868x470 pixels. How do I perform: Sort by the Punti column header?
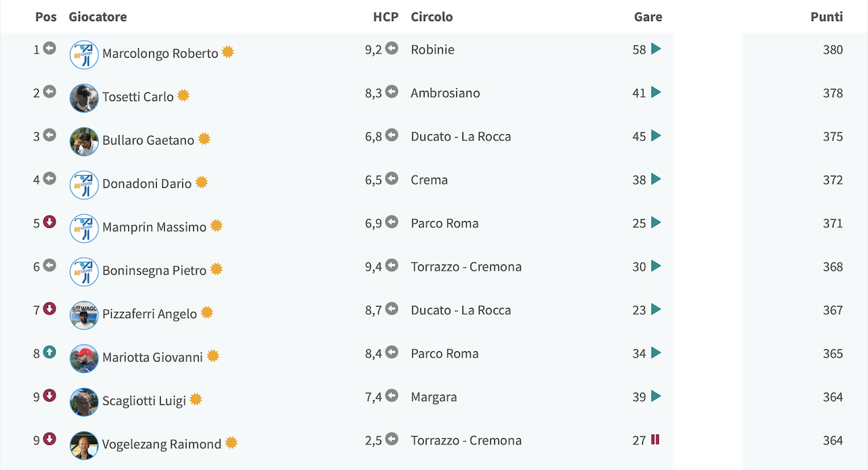click(827, 17)
